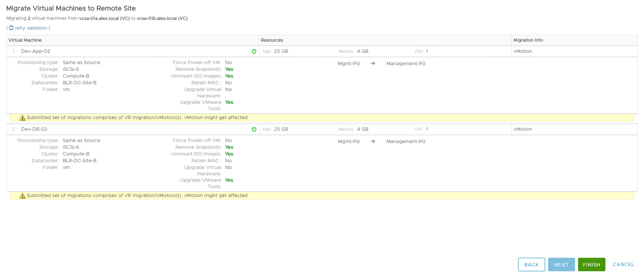The image size is (644, 278).
Task: Click the network mapping arrow for Dev-App-02
Action: click(373, 64)
